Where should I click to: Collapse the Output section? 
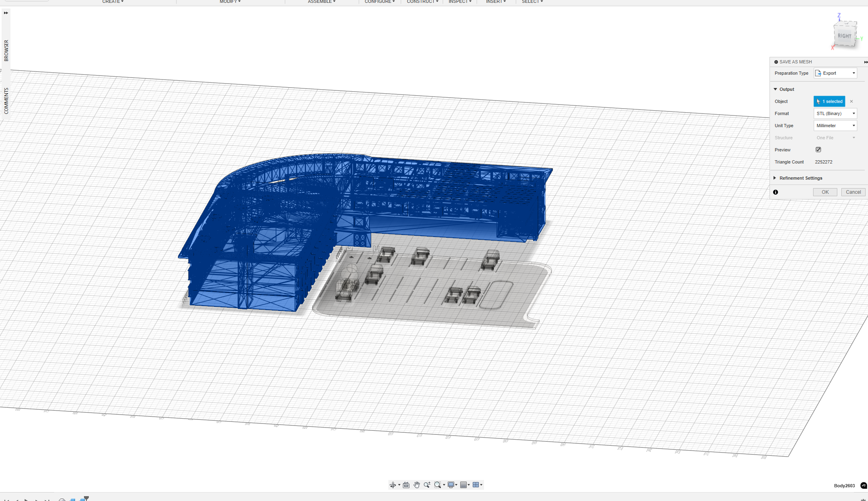coord(775,89)
